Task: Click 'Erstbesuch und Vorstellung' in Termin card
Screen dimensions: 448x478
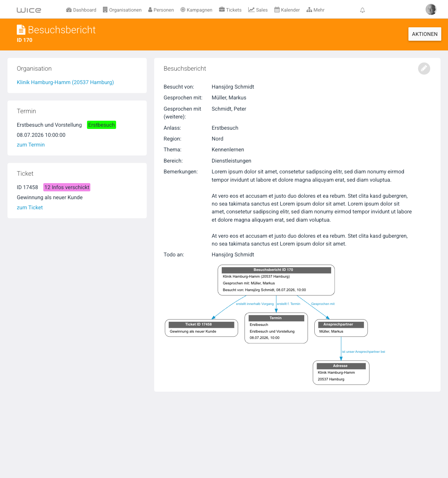Action: 49,125
